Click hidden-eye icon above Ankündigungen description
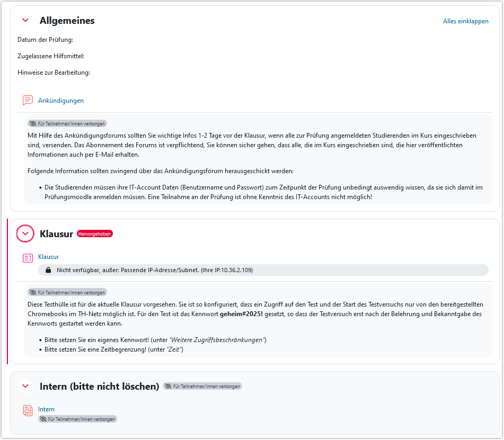The image size is (504, 440). click(33, 124)
